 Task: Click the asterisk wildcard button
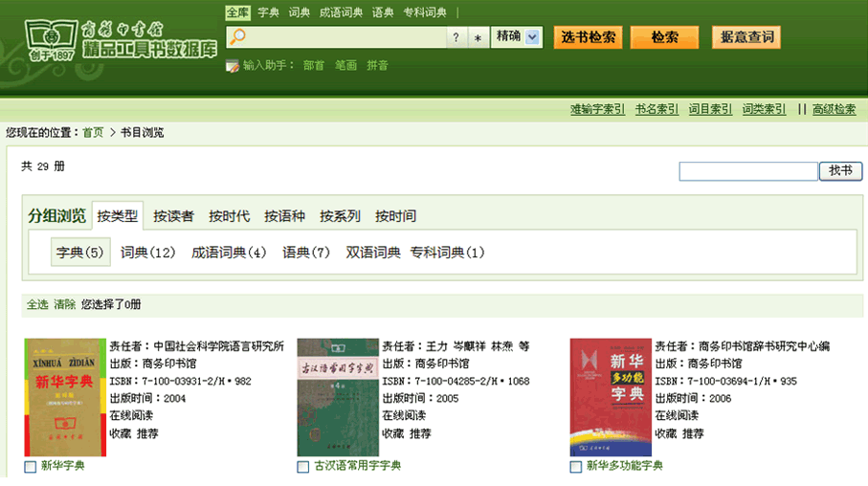coord(478,37)
